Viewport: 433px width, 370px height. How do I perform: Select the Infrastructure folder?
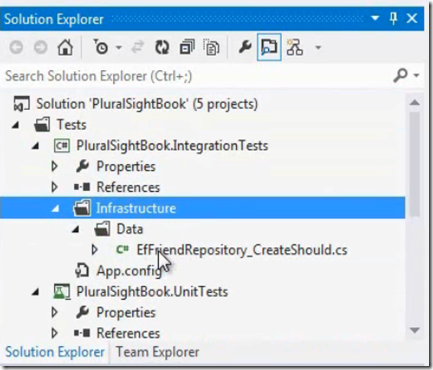[x=136, y=208]
